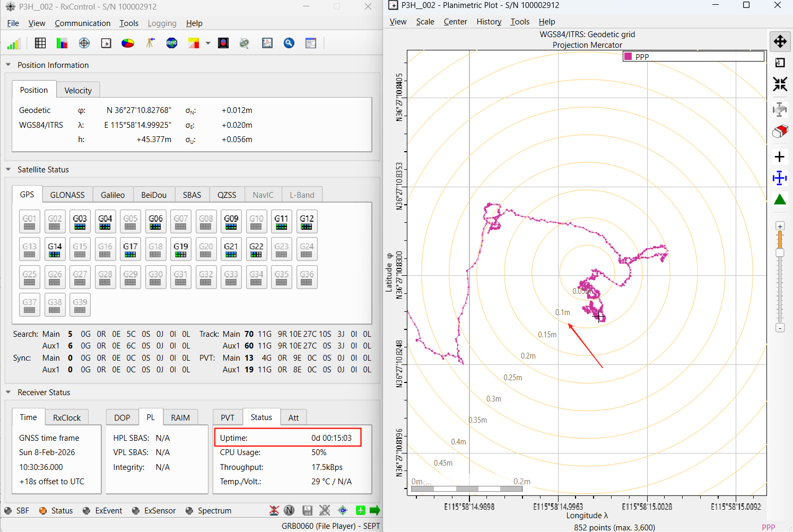Click the zoom slider plus button

click(x=780, y=226)
